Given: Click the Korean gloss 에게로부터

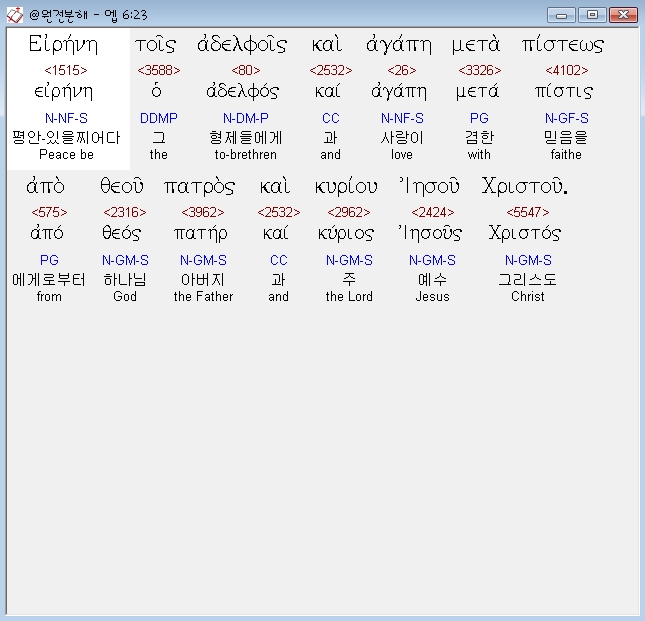Looking at the screenshot, I should (49, 280).
